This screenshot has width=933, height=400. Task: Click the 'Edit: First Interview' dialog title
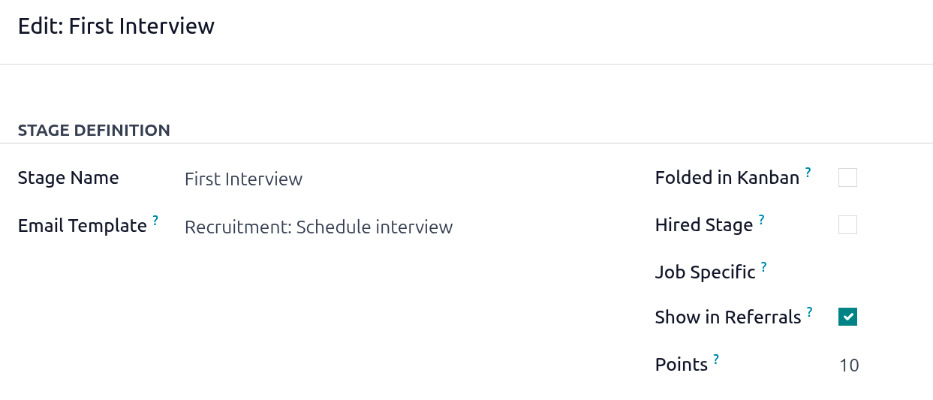click(x=116, y=26)
